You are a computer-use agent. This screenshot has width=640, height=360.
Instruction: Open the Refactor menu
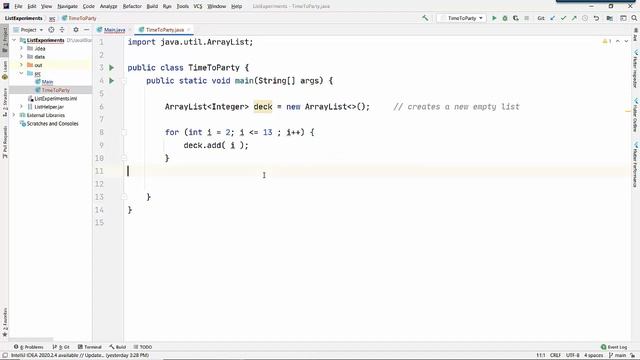click(x=132, y=6)
